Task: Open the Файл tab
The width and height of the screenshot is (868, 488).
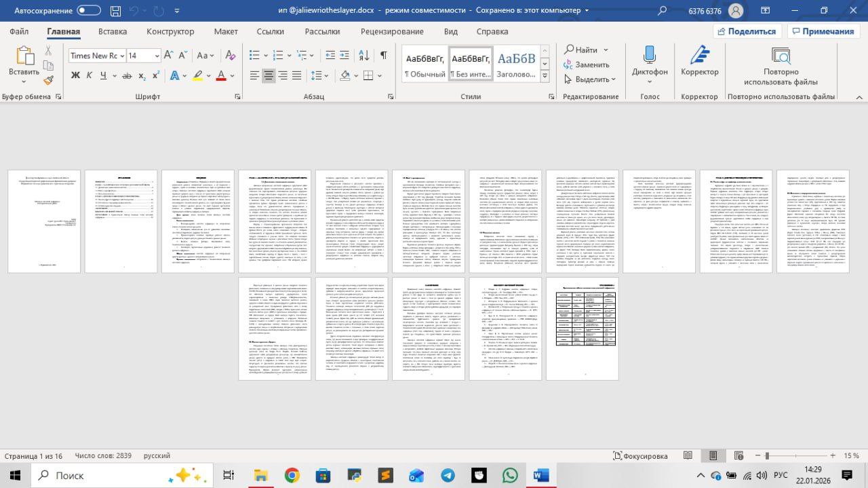Action: coord(19,31)
